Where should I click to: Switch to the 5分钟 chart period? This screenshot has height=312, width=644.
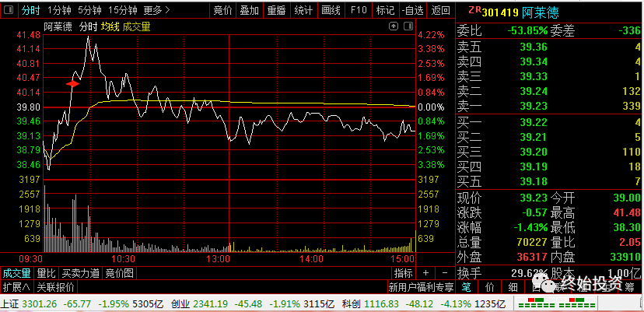(90, 10)
